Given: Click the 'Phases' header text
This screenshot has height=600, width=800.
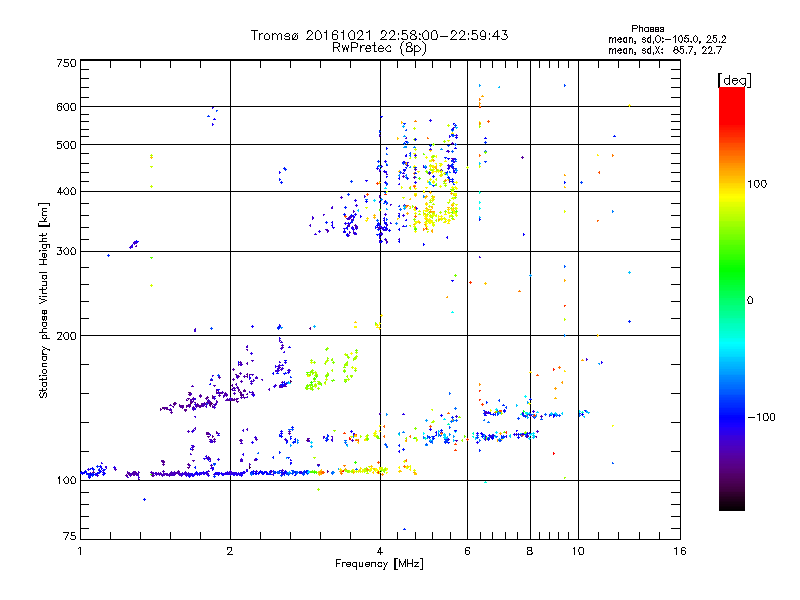Looking at the screenshot, I should (647, 29).
